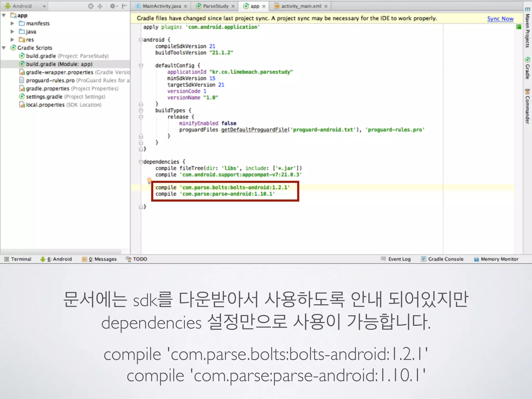Click the collapse all icon in project panel
Screen dimensions: 532x399
pos(100,6)
